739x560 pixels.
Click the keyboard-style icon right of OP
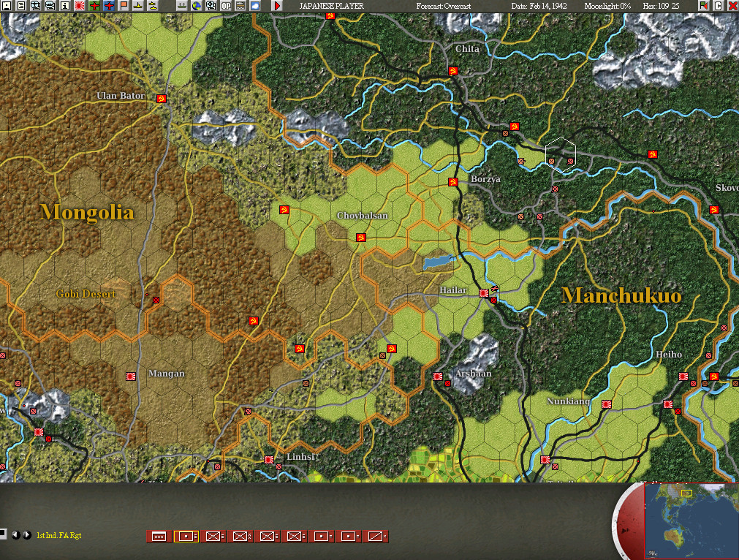click(x=240, y=6)
